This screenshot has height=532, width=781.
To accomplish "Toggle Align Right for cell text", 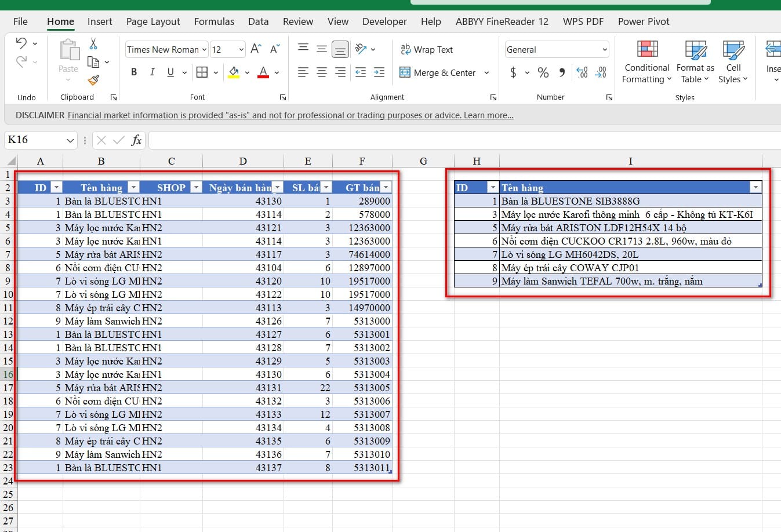I will pyautogui.click(x=340, y=72).
